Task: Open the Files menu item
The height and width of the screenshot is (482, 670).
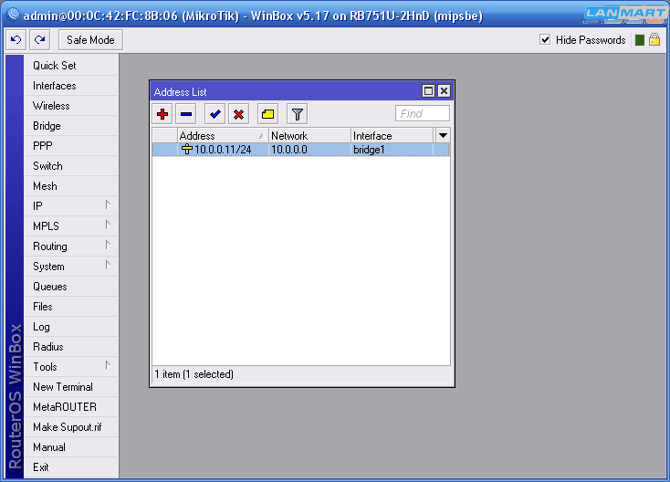Action: pos(71,307)
